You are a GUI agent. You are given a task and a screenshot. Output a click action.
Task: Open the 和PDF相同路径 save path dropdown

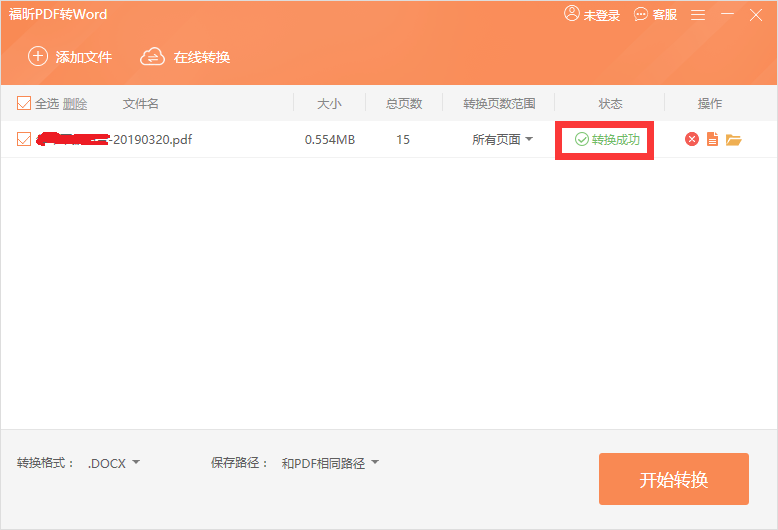[330, 463]
